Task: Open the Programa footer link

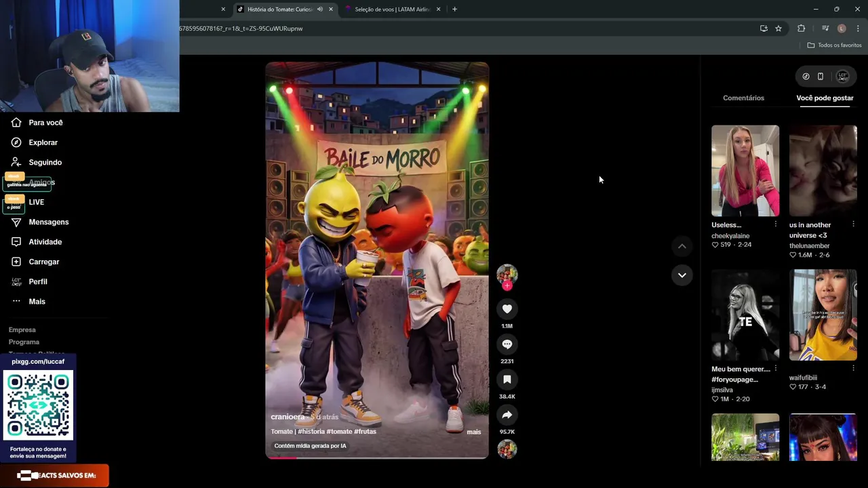Action: coord(24,342)
